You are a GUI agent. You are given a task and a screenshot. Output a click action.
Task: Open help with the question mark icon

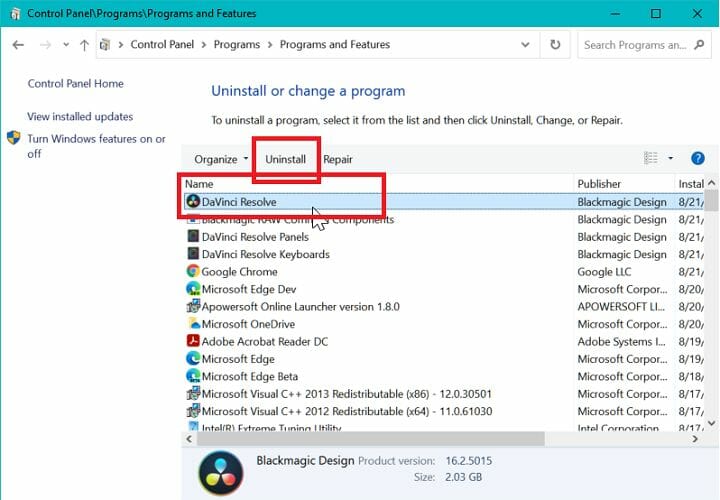coord(698,158)
